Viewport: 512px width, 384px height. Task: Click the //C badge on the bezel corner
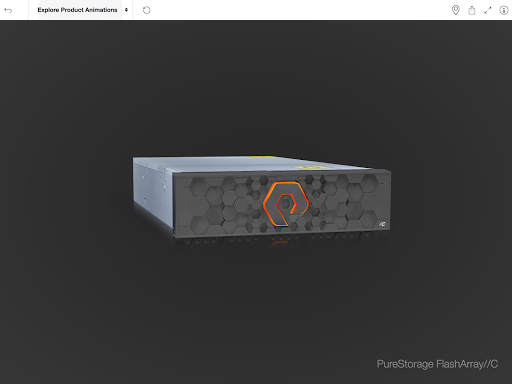(x=382, y=224)
